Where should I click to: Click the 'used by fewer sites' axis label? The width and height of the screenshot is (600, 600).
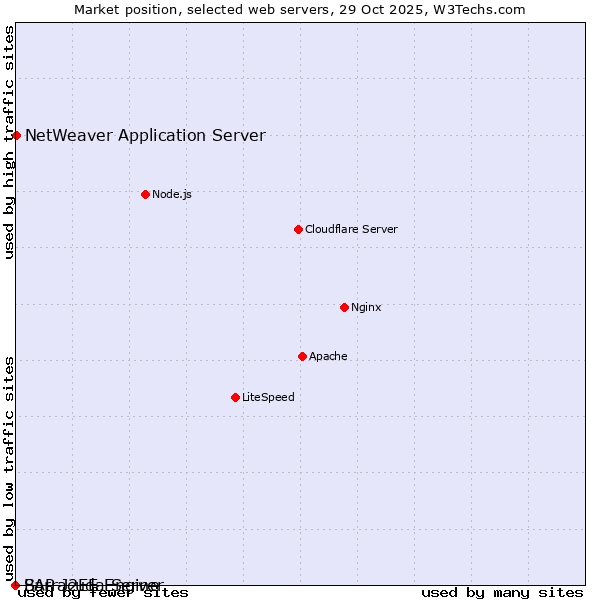point(103,593)
